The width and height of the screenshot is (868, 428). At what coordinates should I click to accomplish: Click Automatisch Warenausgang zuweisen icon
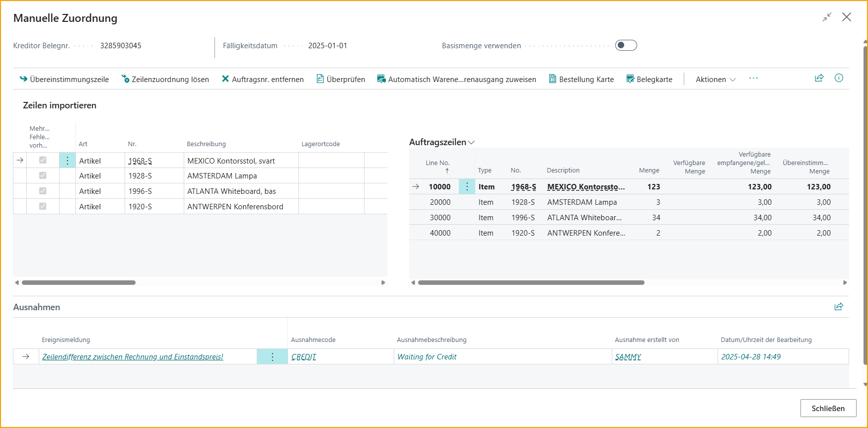[x=381, y=79]
